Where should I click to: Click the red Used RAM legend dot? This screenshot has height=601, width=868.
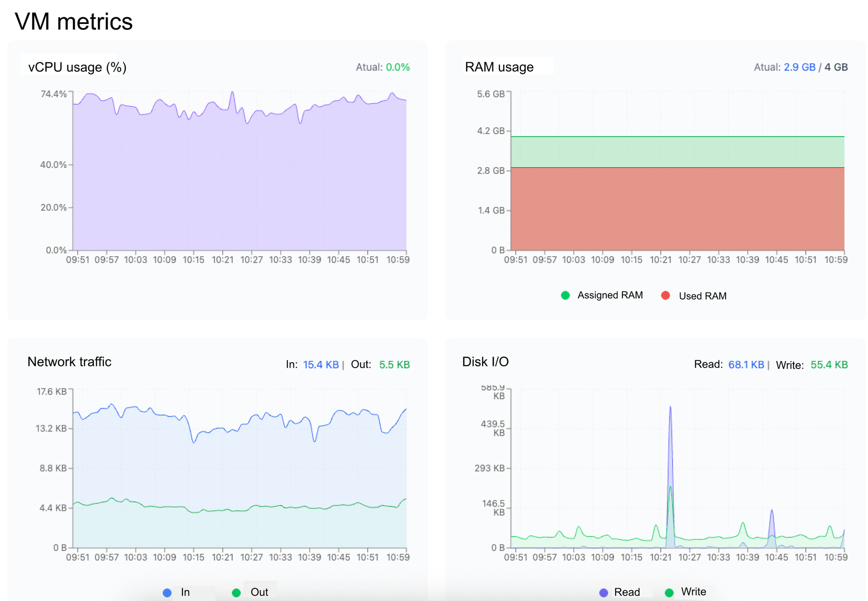tap(665, 295)
